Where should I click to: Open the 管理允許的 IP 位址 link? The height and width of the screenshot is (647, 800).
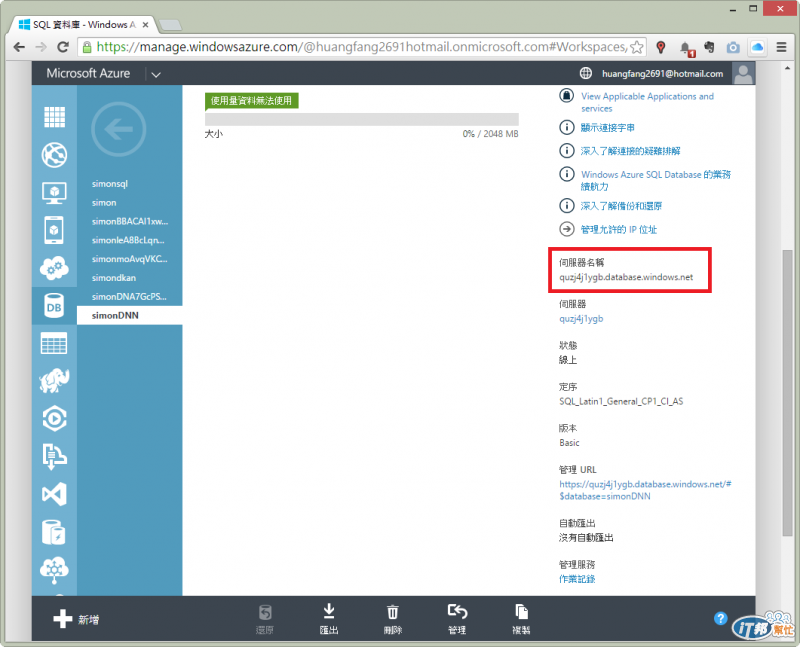(x=619, y=230)
